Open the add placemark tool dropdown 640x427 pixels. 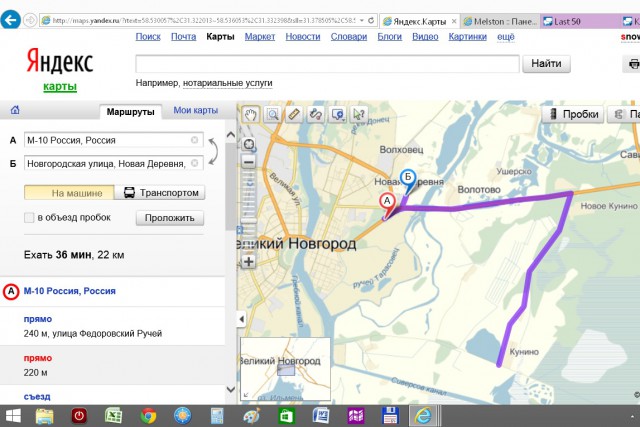pyautogui.click(x=338, y=115)
